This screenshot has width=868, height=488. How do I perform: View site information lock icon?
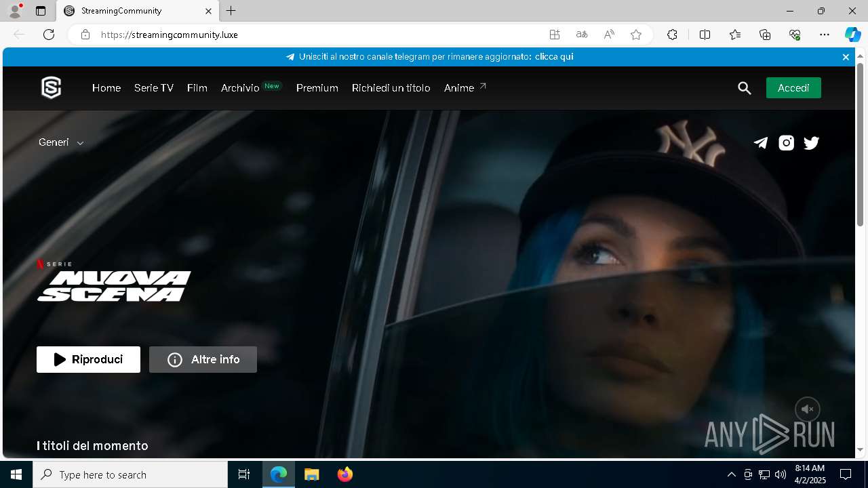[85, 35]
